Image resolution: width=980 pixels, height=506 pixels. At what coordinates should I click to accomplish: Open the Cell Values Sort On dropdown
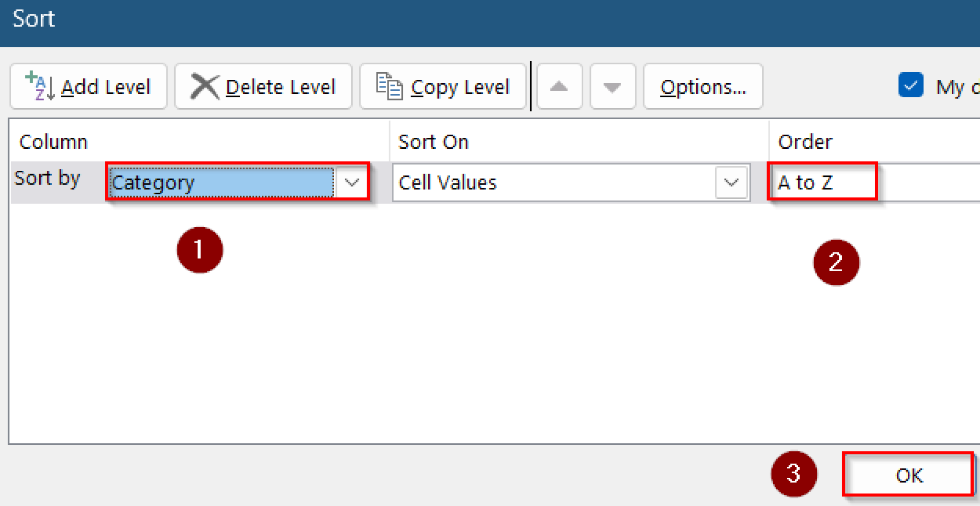[731, 182]
